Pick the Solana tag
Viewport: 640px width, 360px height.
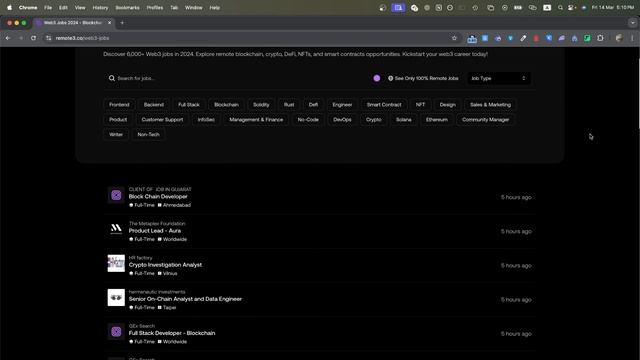pos(403,120)
